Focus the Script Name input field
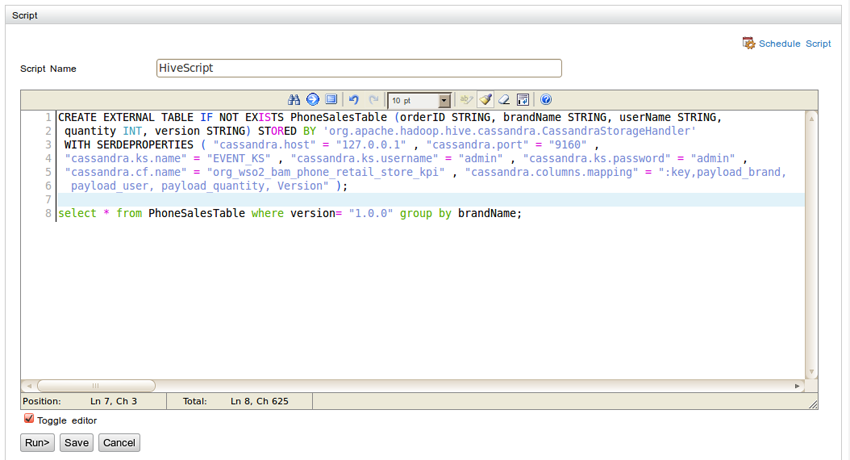 click(x=359, y=68)
